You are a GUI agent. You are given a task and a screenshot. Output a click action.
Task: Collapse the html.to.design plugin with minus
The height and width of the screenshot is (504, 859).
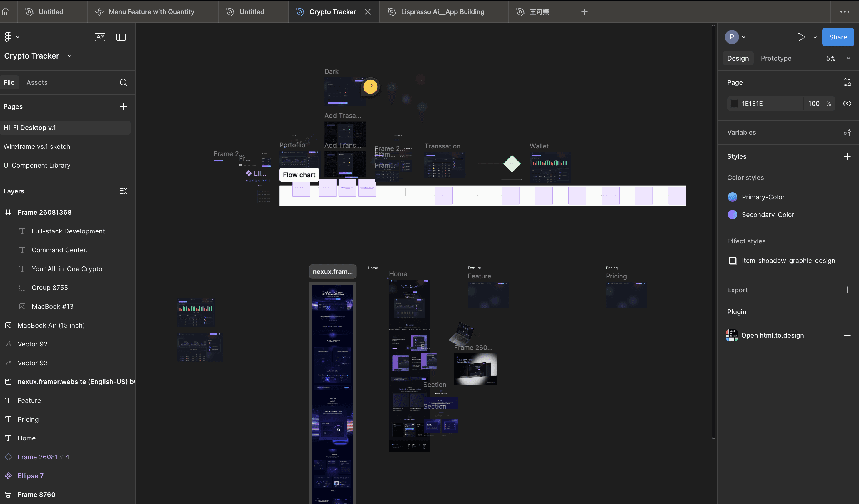[x=847, y=335]
